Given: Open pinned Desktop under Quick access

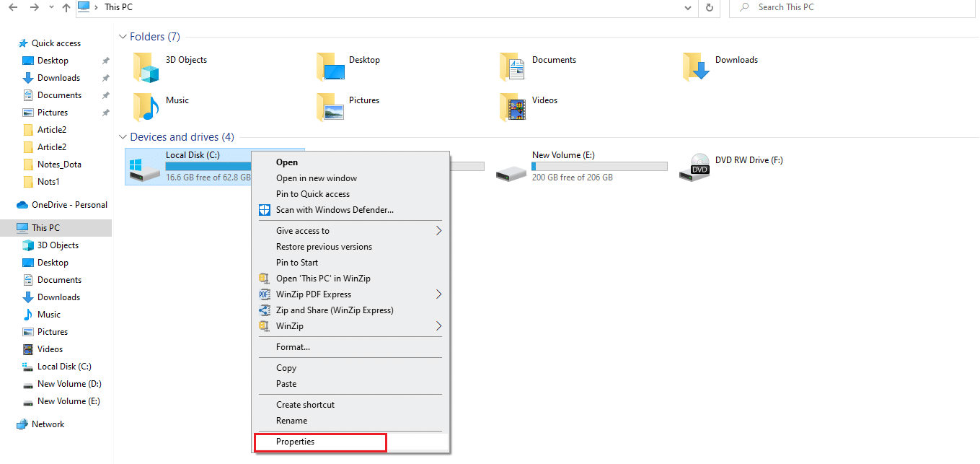Looking at the screenshot, I should pos(53,61).
